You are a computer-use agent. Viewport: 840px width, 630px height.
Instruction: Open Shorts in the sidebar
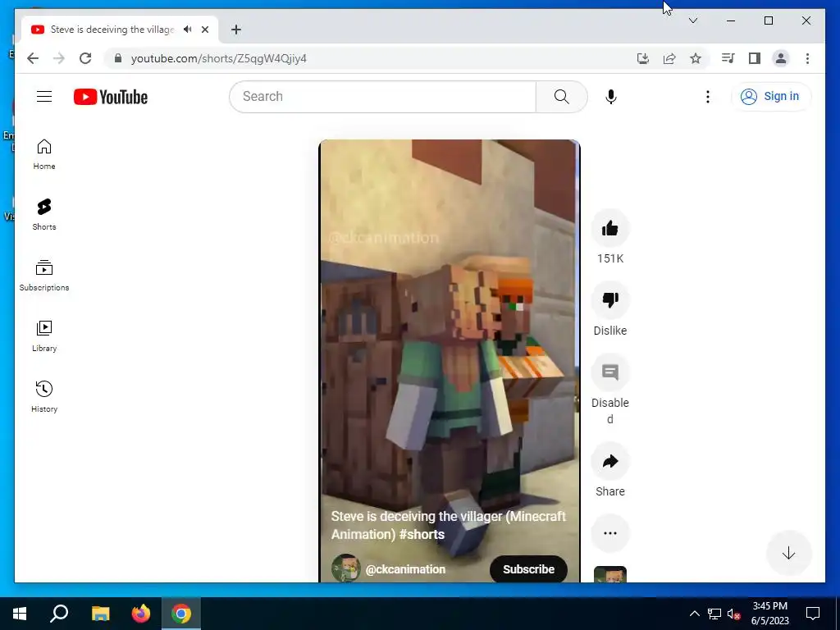[x=44, y=214]
